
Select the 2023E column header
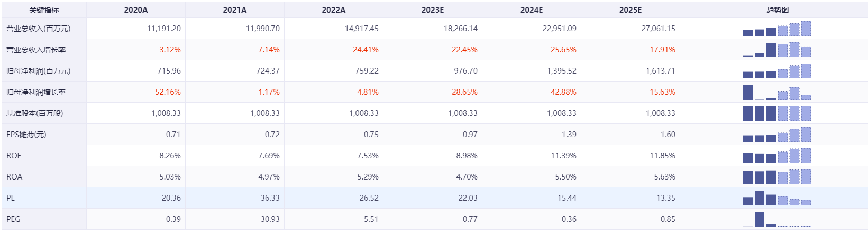point(433,10)
